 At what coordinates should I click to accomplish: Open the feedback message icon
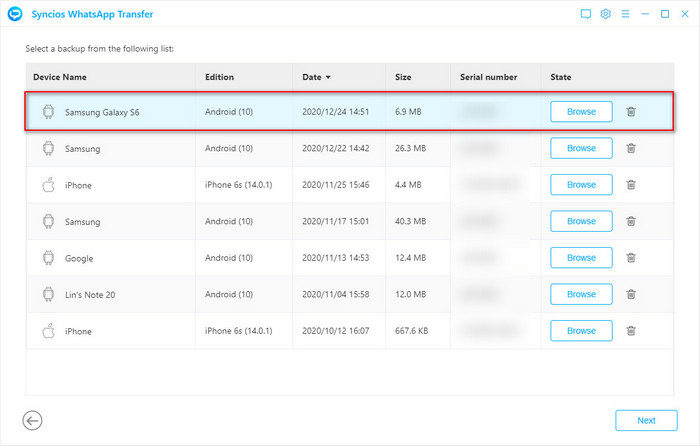click(586, 14)
